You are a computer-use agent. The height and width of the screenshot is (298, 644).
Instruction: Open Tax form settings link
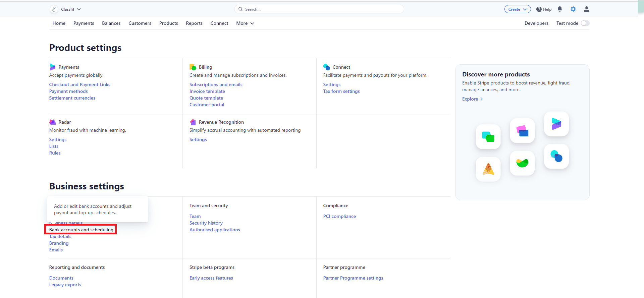point(341,91)
